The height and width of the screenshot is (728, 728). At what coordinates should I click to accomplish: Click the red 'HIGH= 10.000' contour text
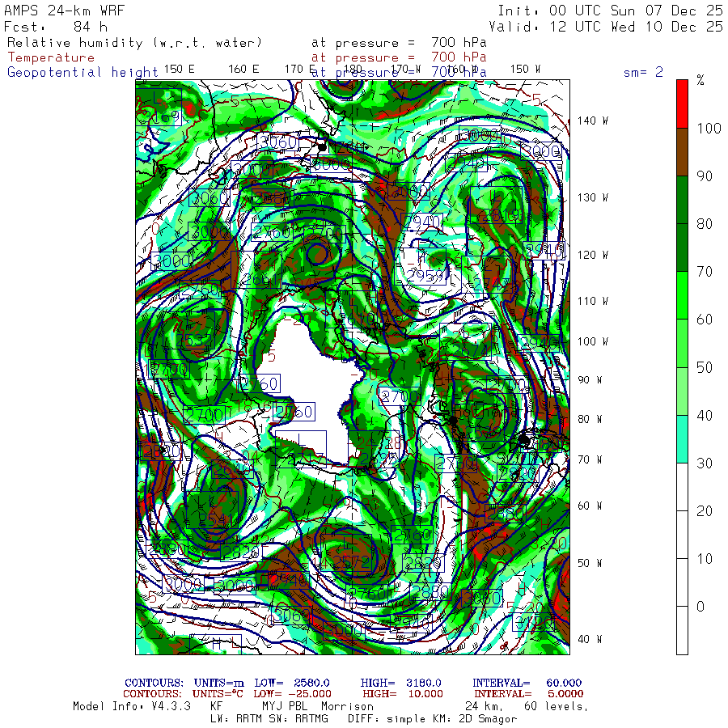(x=403, y=694)
